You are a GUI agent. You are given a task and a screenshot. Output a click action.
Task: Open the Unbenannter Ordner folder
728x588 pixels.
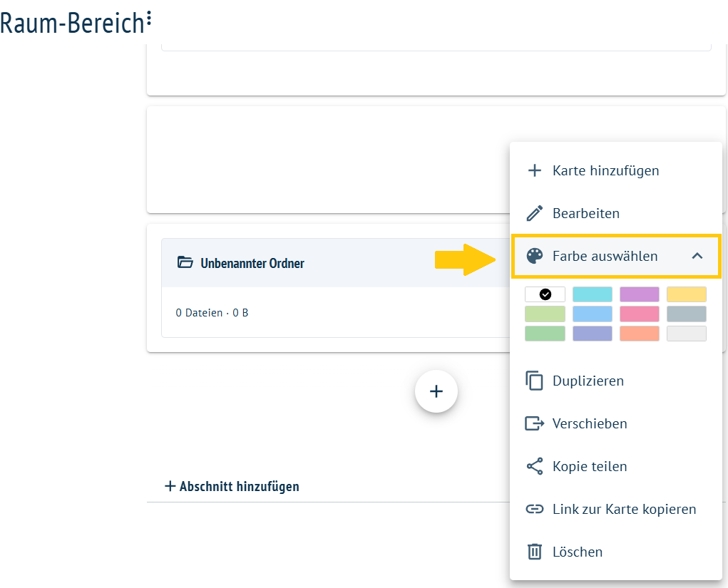(x=252, y=263)
